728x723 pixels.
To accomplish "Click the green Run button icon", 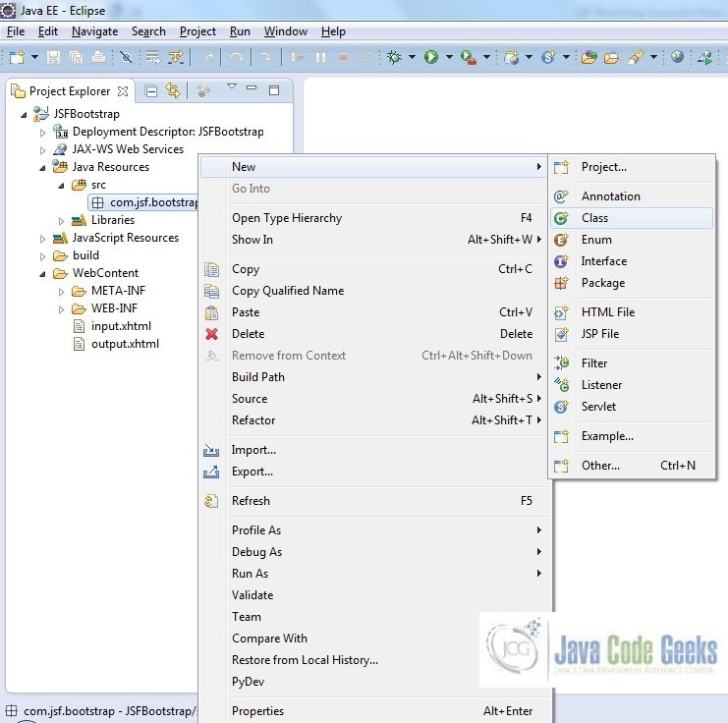I will click(431, 57).
